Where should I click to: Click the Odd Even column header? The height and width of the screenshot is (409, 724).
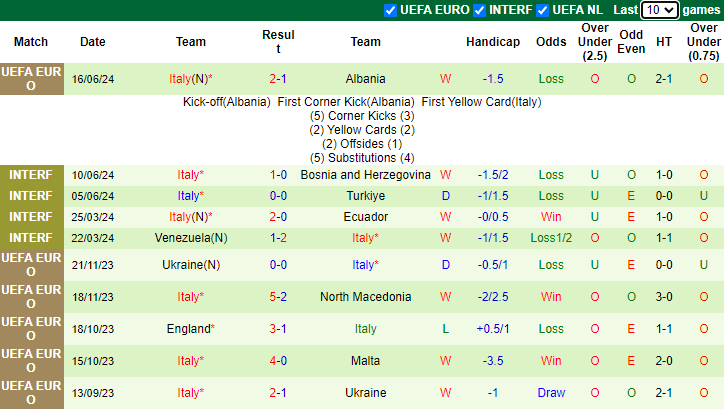click(x=631, y=42)
